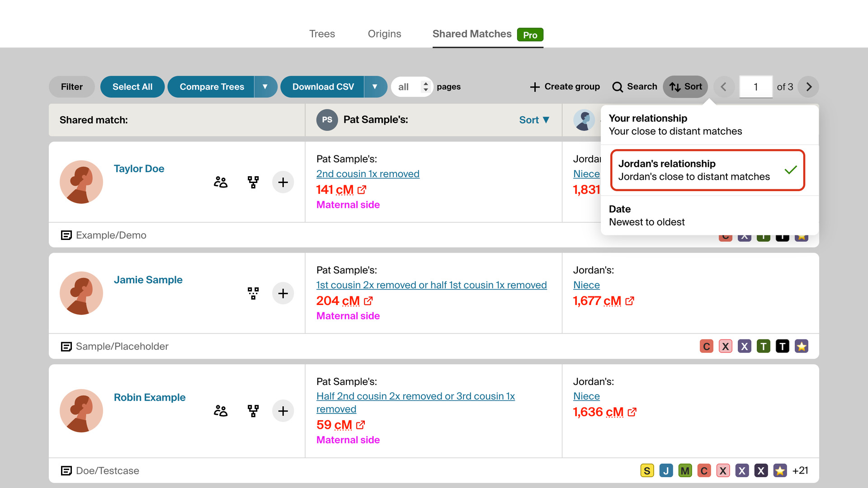Click the Create group button
This screenshot has width=868, height=488.
(565, 87)
